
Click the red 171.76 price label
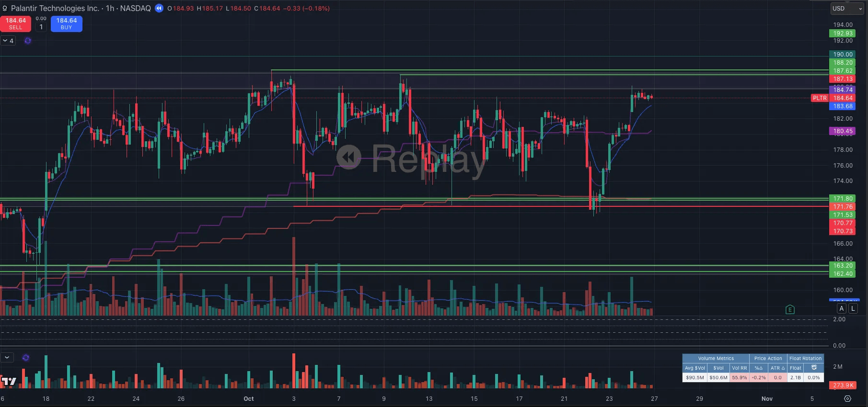[x=843, y=207]
